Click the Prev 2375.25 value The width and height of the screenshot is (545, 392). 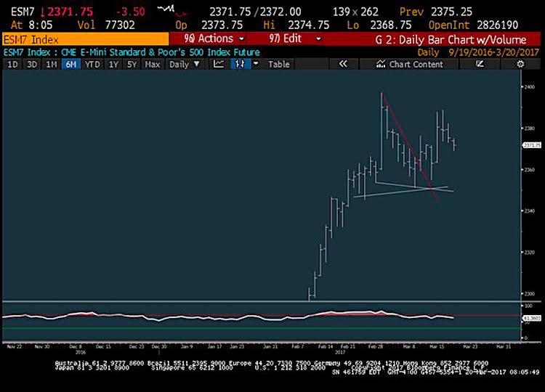pos(451,12)
